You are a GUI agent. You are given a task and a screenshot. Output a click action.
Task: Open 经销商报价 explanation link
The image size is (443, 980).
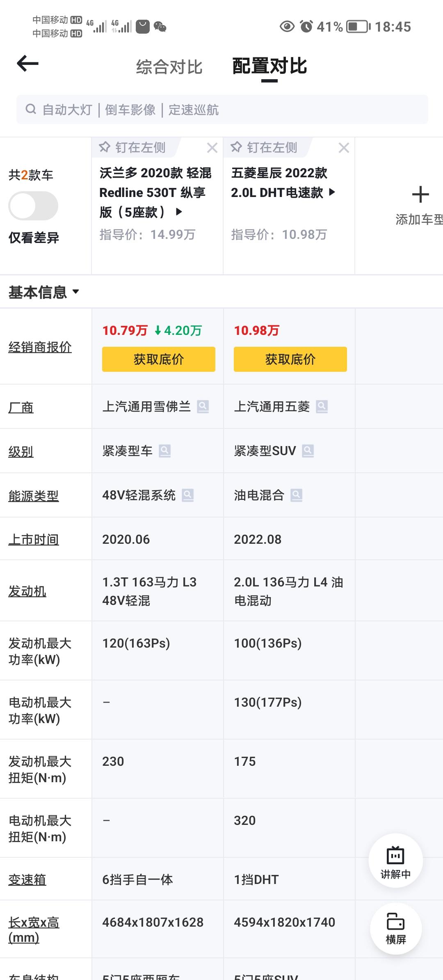pyautogui.click(x=40, y=347)
